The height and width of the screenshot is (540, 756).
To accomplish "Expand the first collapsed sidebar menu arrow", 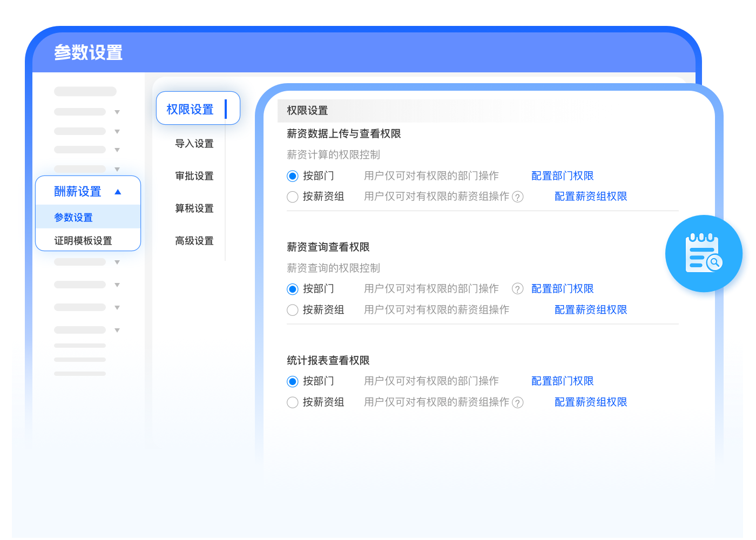I will [117, 112].
